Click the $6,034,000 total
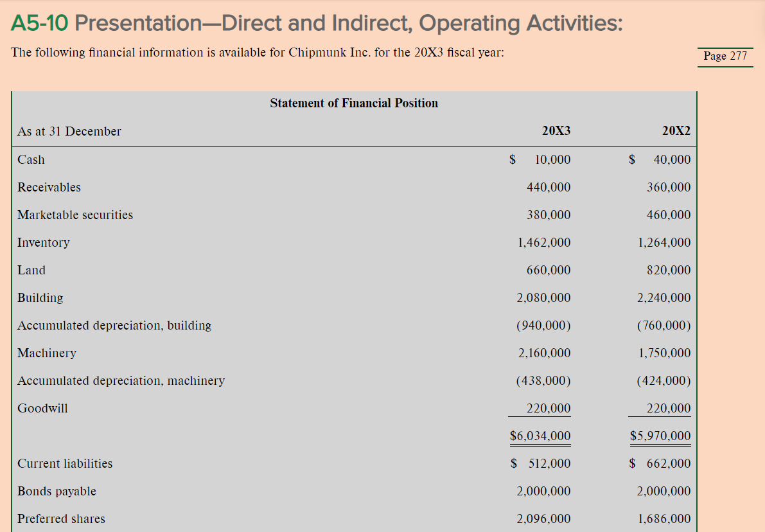 pyautogui.click(x=540, y=436)
